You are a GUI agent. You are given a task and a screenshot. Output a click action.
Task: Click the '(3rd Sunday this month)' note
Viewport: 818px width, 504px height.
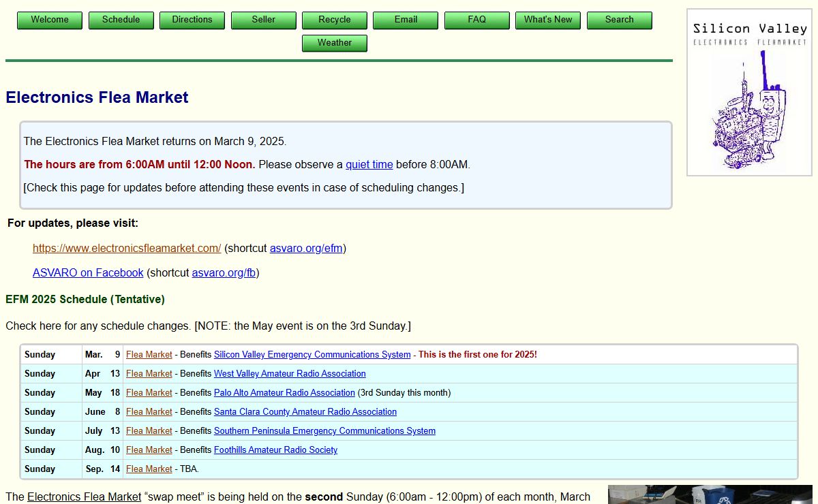coord(404,393)
